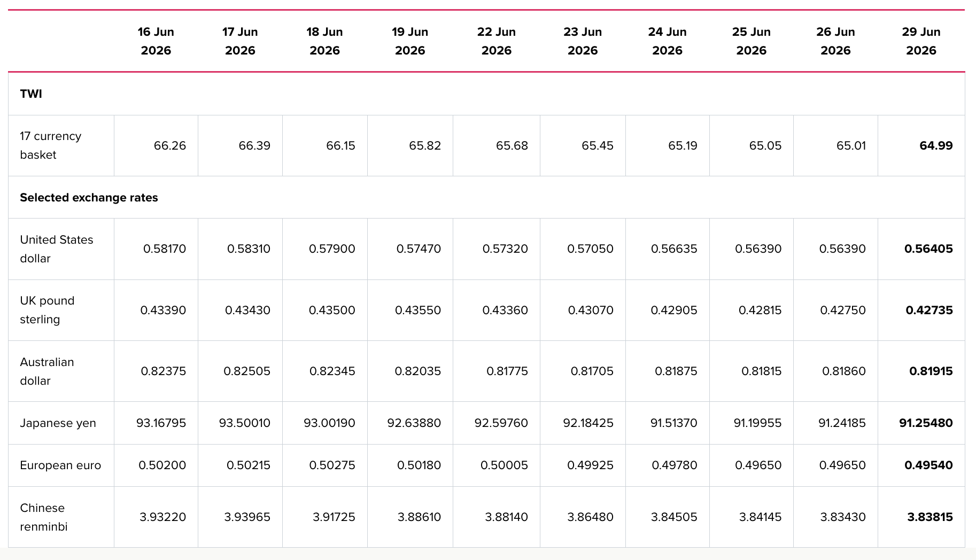Click the bold 64.99 TWI value
Viewport: 976px width, 560px height.
pos(936,145)
